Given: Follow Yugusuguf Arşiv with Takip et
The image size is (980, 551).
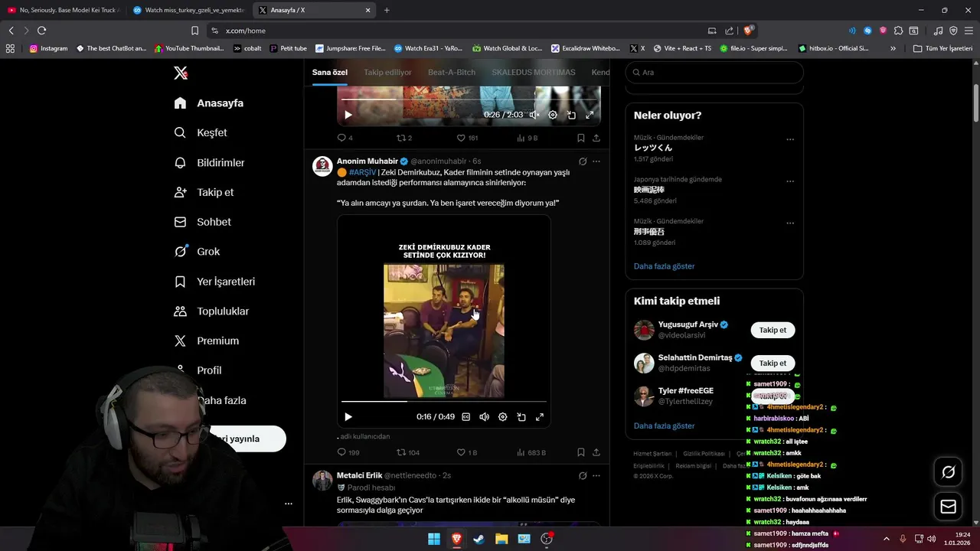Looking at the screenshot, I should coord(773,330).
